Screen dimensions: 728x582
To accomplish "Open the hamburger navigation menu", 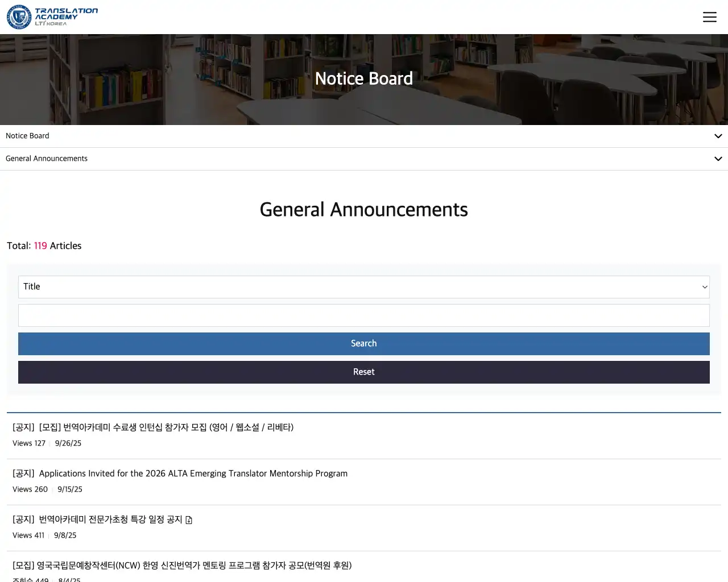I will click(x=709, y=17).
